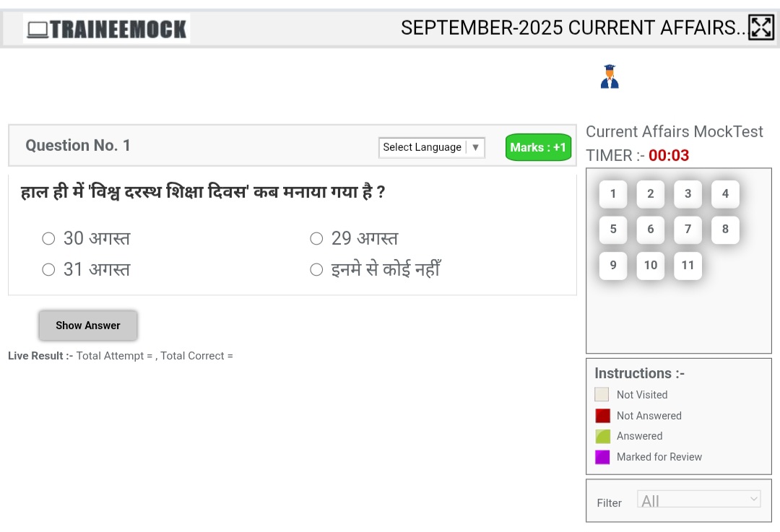780x532 pixels.
Task: Open the Select Language dropdown
Action: click(x=431, y=147)
